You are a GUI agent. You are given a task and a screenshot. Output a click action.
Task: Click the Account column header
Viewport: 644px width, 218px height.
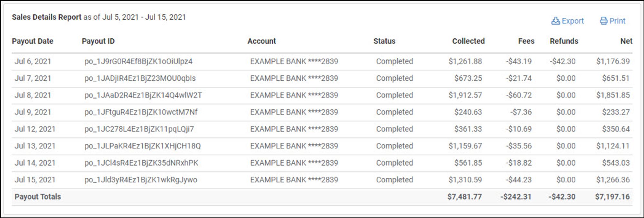click(261, 41)
